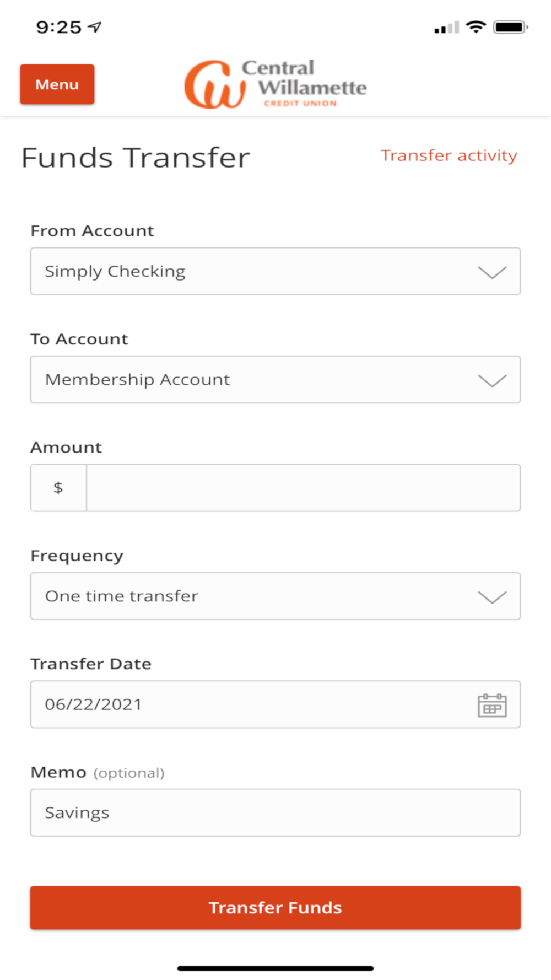Open the calendar picker icon
This screenshot has height=980, width=551.
[x=491, y=705]
